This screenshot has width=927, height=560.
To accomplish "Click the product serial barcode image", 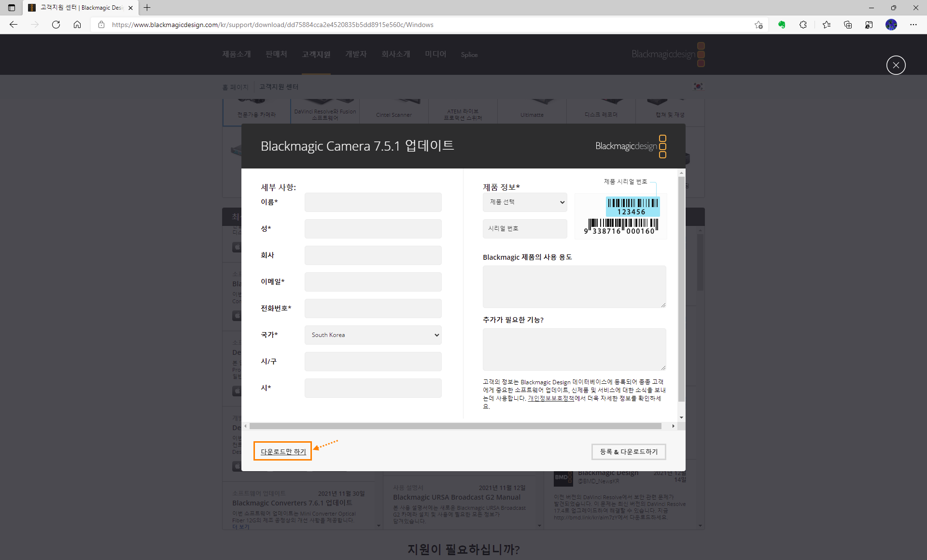I will click(x=621, y=216).
